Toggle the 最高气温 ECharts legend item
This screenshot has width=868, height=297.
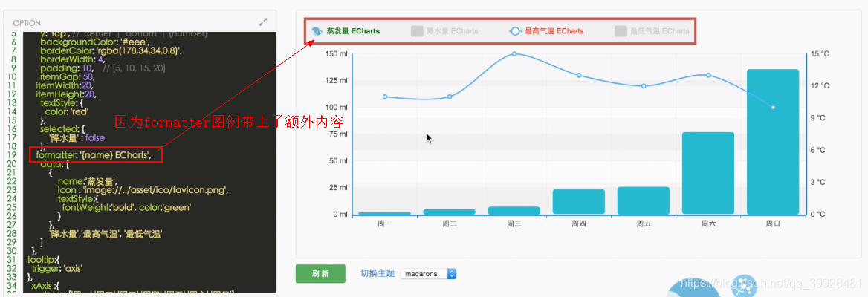[x=545, y=31]
